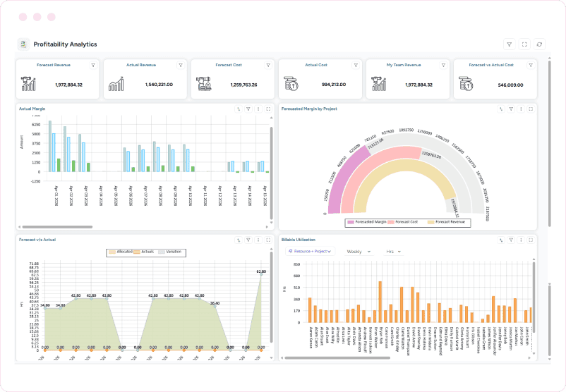Refresh the Profitability Analytics dashboard
Screen dimensions: 566x392
[x=539, y=44]
